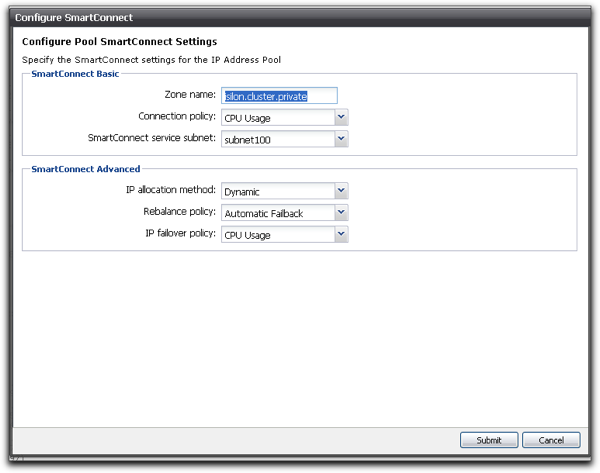The image size is (600, 473).
Task: Click the SmartConnect Advanced section heading
Action: click(86, 169)
